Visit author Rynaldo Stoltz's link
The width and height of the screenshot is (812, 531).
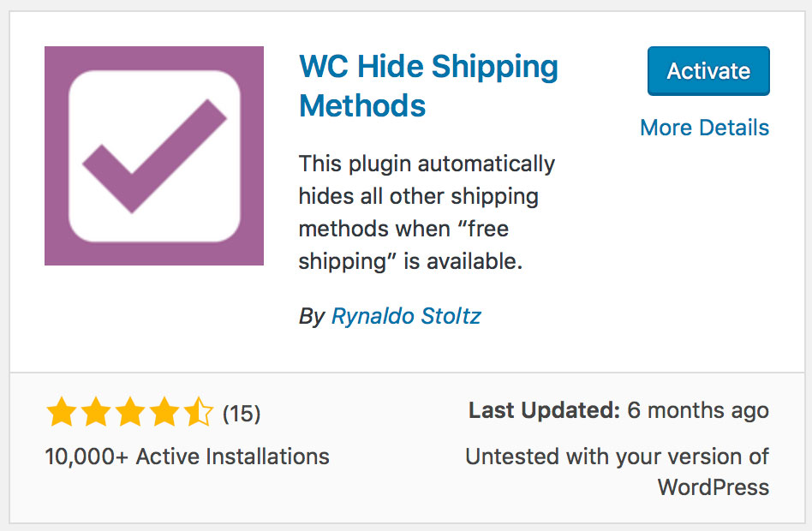tap(406, 315)
